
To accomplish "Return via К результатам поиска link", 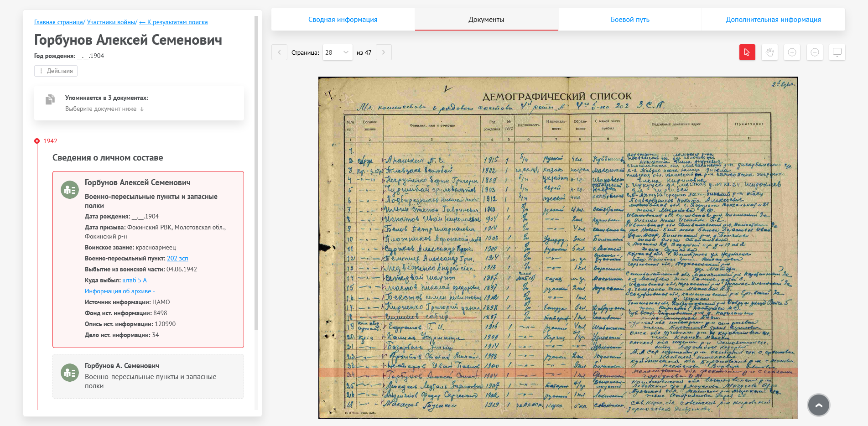I will tap(173, 22).
